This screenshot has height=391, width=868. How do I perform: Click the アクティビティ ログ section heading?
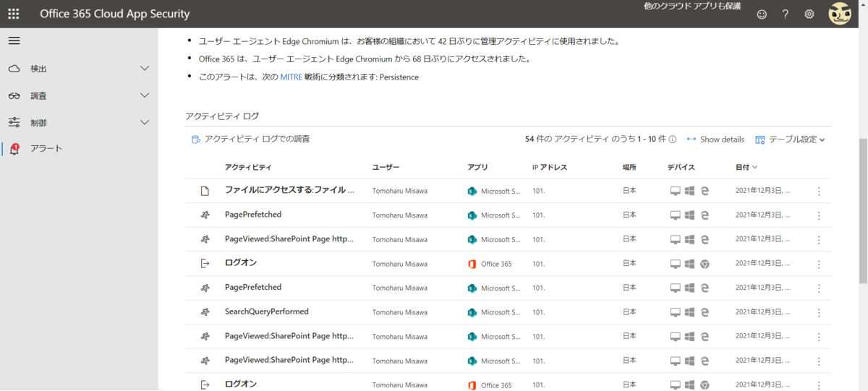(222, 116)
